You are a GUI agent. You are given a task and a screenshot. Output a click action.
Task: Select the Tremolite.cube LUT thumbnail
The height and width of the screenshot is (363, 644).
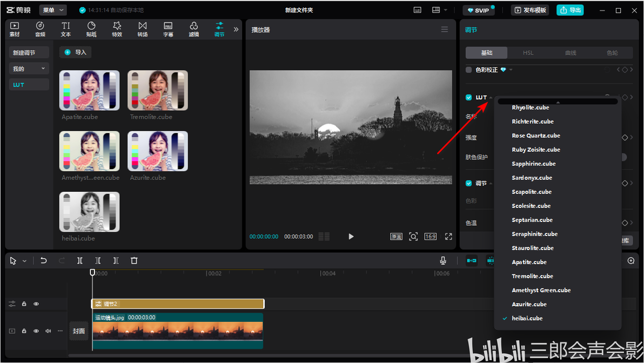pyautogui.click(x=158, y=90)
